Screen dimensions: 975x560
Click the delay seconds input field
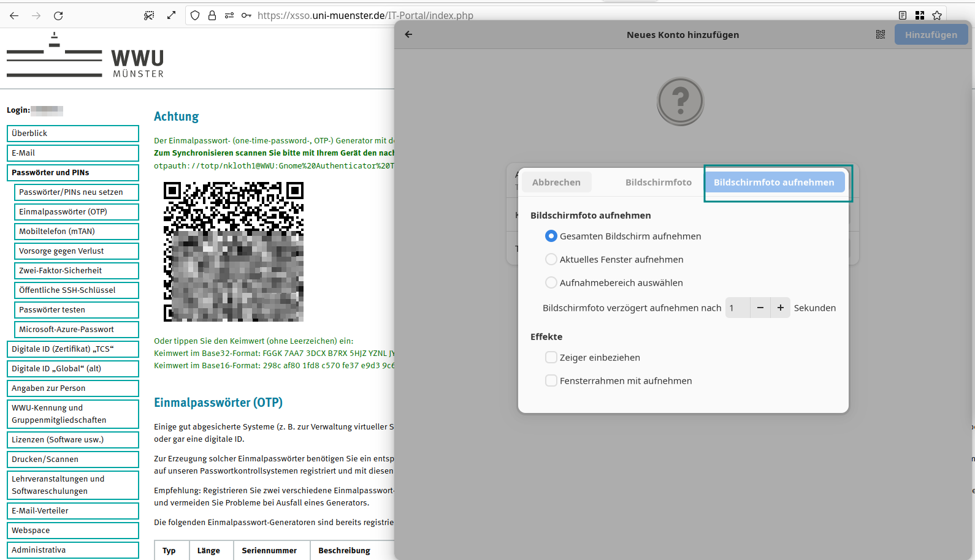pyautogui.click(x=737, y=308)
